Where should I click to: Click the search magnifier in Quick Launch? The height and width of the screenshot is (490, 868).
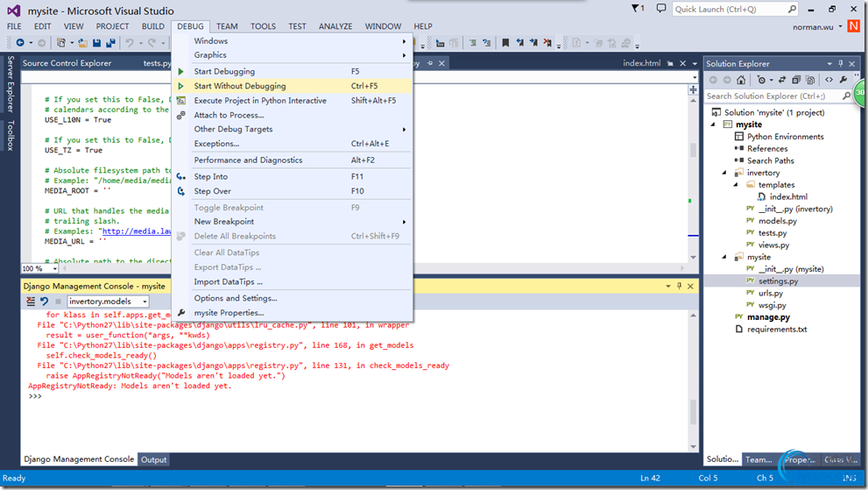(x=792, y=9)
